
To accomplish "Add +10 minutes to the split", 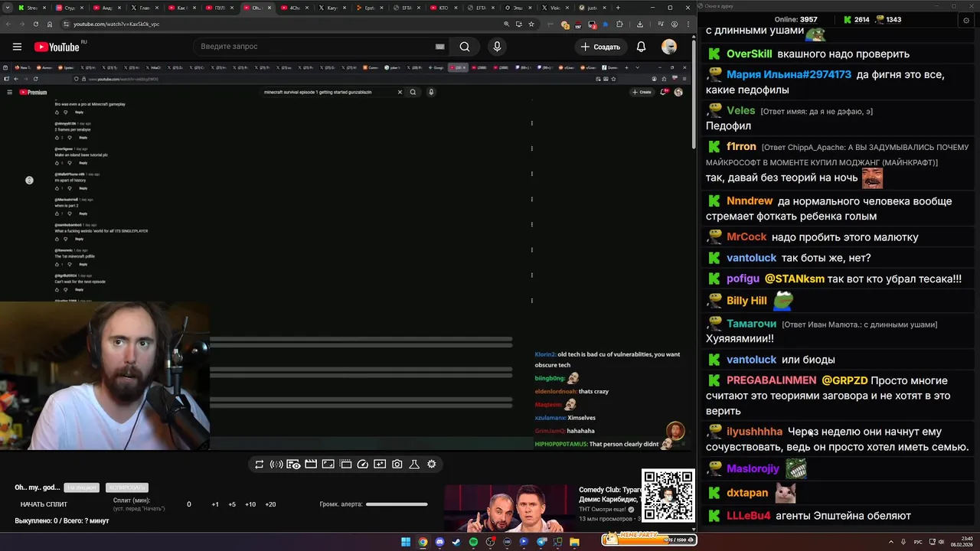I will [250, 504].
